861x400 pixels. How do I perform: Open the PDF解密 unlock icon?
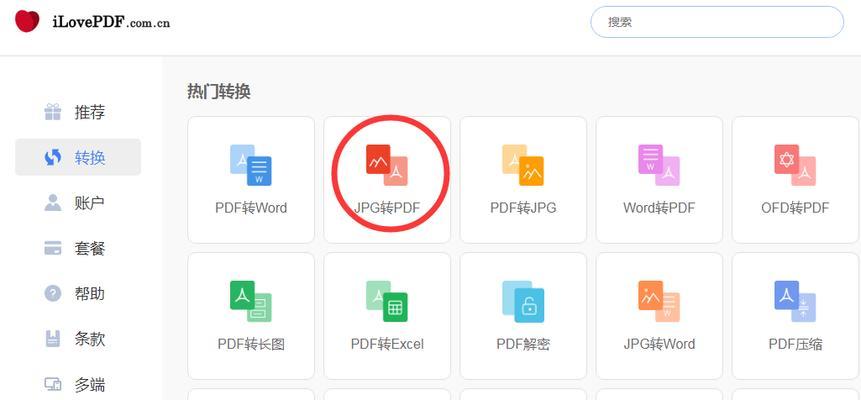click(x=523, y=301)
